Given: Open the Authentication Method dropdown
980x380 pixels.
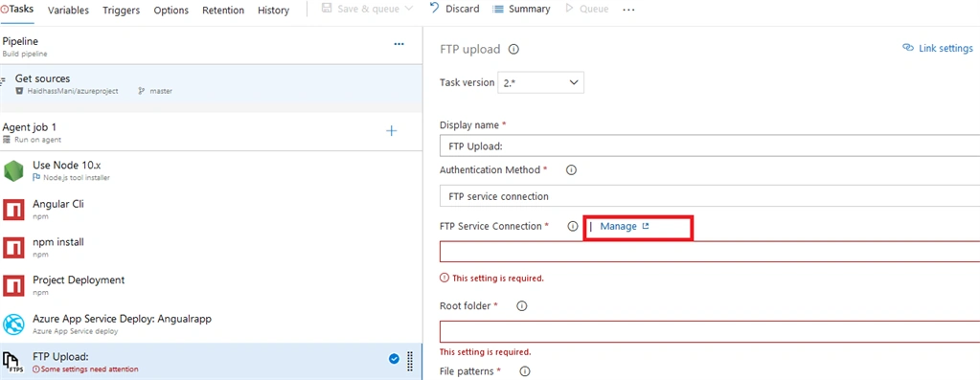Looking at the screenshot, I should tap(710, 196).
